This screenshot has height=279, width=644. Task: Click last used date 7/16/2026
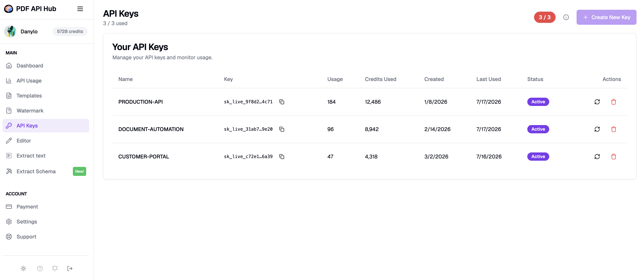coord(489,157)
